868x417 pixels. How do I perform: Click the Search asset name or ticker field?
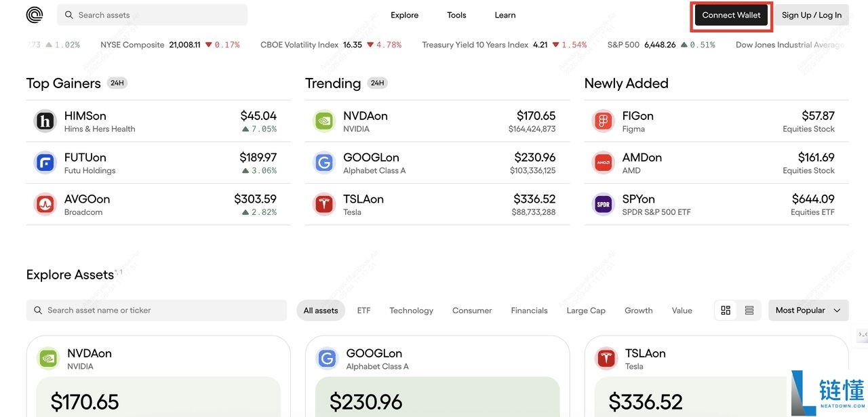point(156,310)
